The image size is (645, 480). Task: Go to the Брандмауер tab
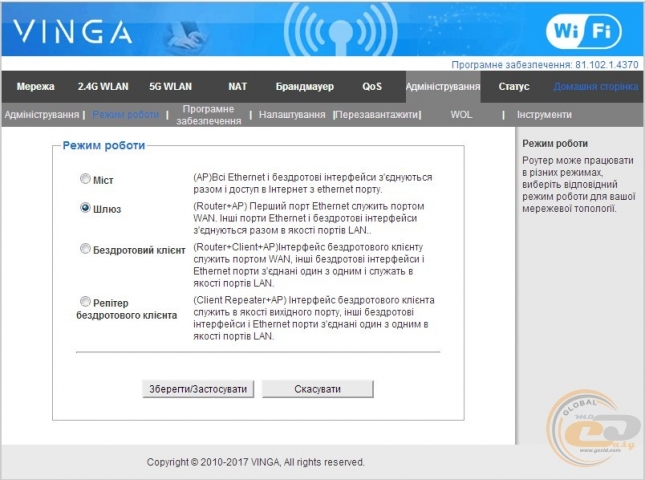304,86
